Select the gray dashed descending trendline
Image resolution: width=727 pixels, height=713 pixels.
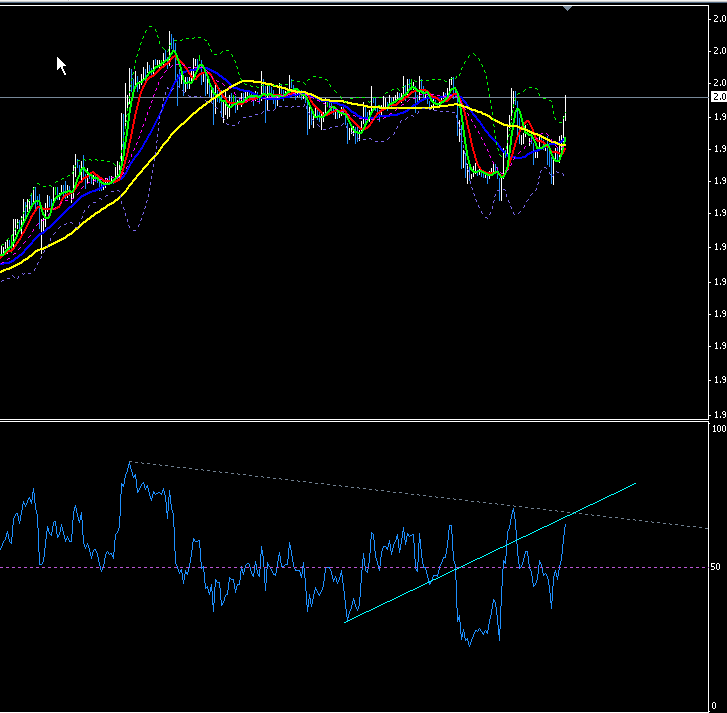tap(419, 495)
